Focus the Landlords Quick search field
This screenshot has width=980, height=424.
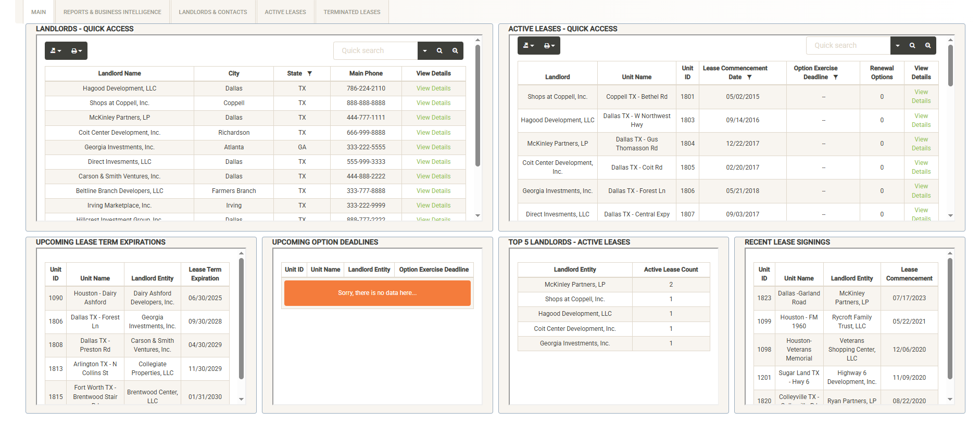[375, 51]
